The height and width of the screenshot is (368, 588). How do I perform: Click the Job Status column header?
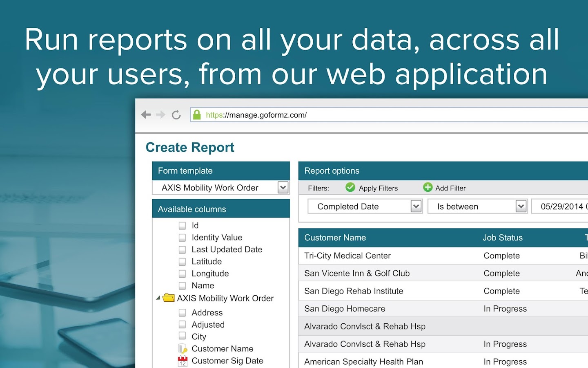[x=503, y=238]
